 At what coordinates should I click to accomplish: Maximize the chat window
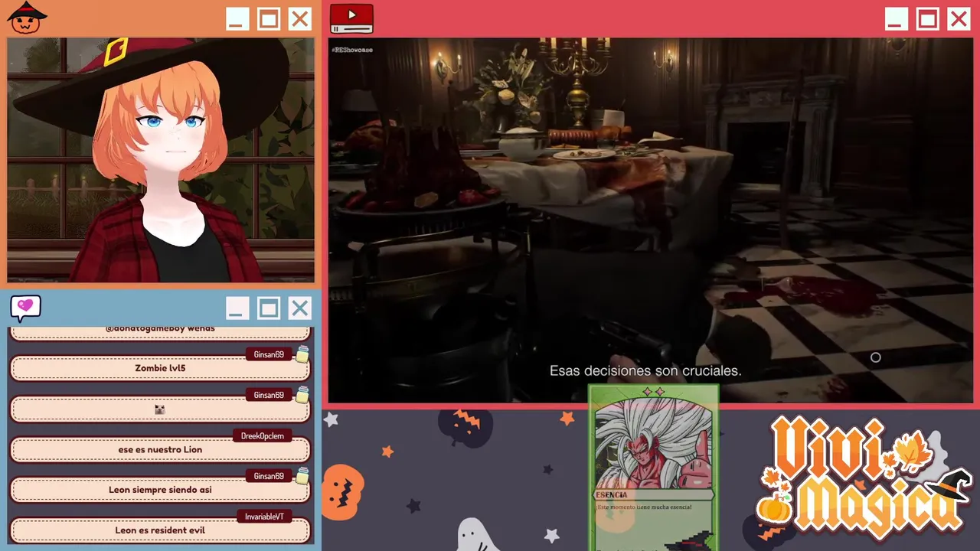coord(268,308)
